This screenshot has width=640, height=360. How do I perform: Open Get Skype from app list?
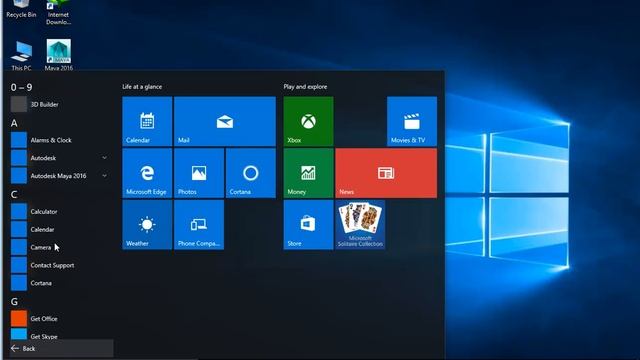[x=61, y=335]
